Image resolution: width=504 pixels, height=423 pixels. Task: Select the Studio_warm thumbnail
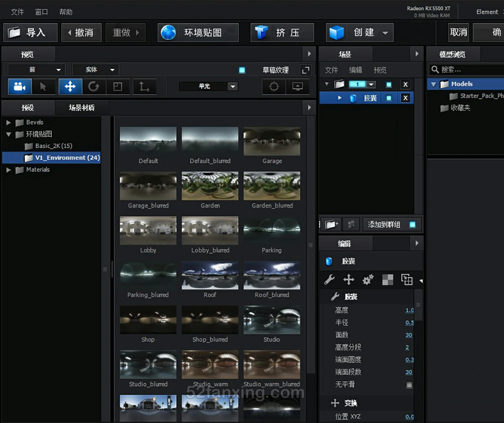[x=210, y=365]
